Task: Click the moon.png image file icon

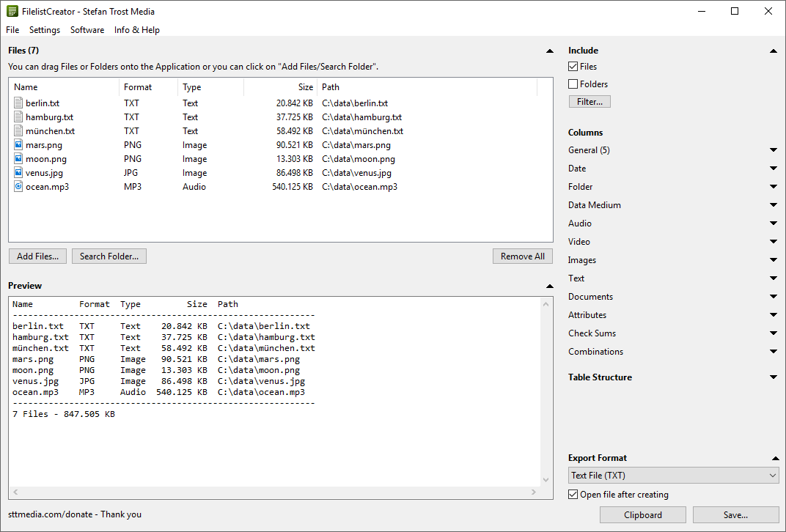Action: pyautogui.click(x=18, y=158)
